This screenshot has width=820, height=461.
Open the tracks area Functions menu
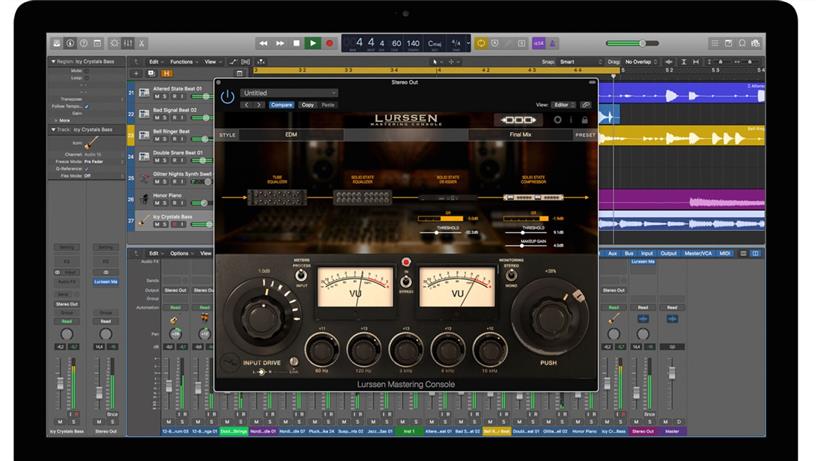click(x=183, y=62)
